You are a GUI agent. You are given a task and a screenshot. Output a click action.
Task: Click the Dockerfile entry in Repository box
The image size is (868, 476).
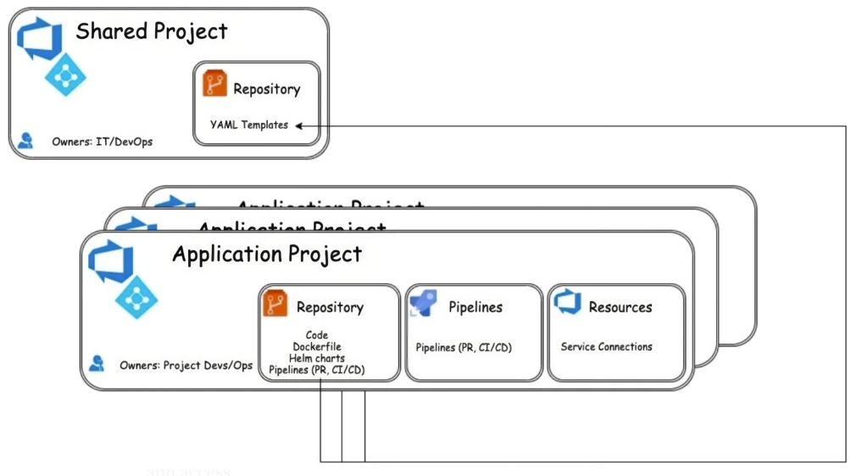tap(317, 346)
